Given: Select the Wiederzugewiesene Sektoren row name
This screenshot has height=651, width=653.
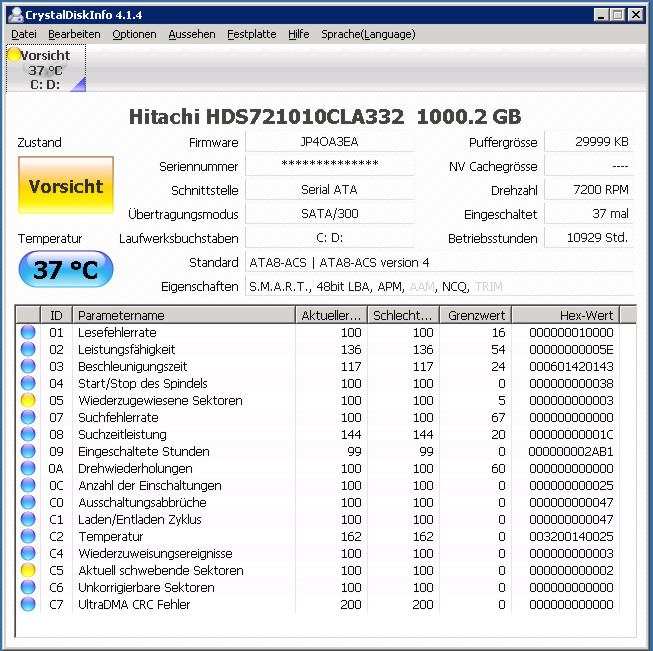Looking at the screenshot, I should tap(160, 400).
